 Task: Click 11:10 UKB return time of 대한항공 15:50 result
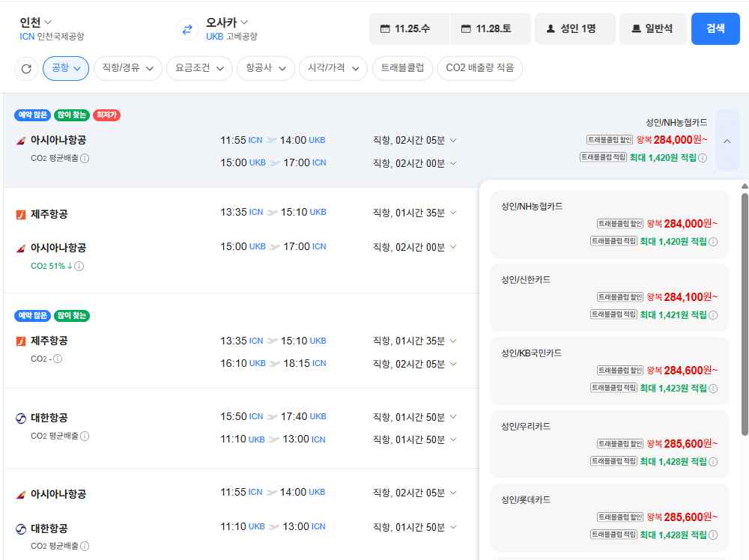[242, 439]
